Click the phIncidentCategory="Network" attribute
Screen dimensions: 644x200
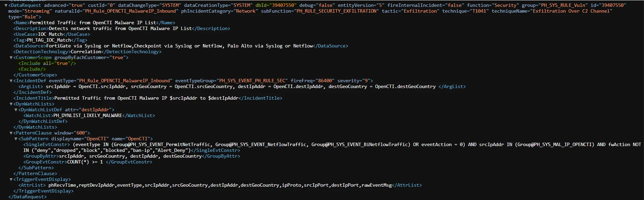pyautogui.click(x=220, y=11)
